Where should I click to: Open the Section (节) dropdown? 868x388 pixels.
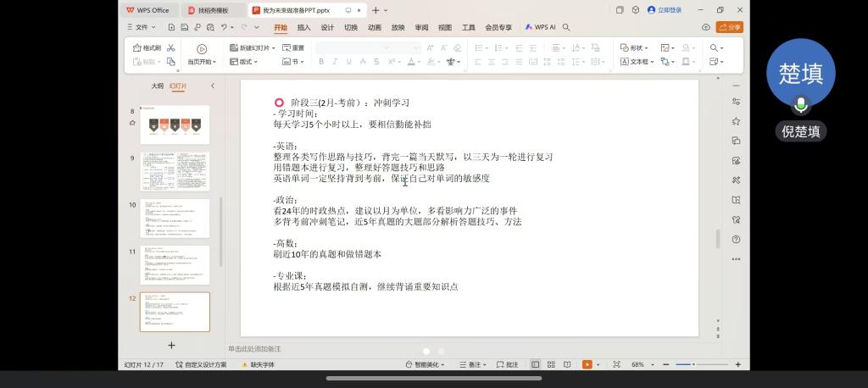292,62
